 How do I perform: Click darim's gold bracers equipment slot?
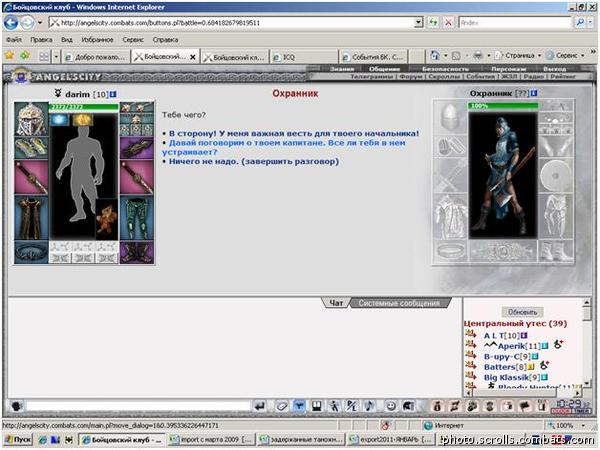coord(31,148)
